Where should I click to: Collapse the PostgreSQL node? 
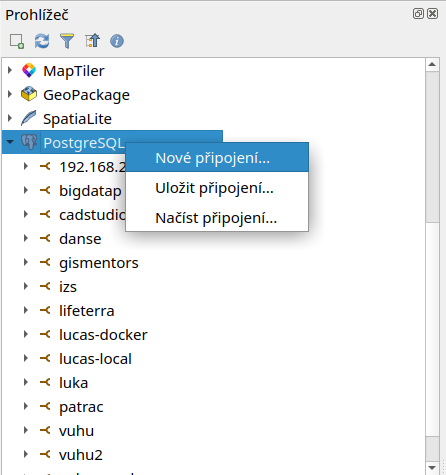click(x=10, y=142)
